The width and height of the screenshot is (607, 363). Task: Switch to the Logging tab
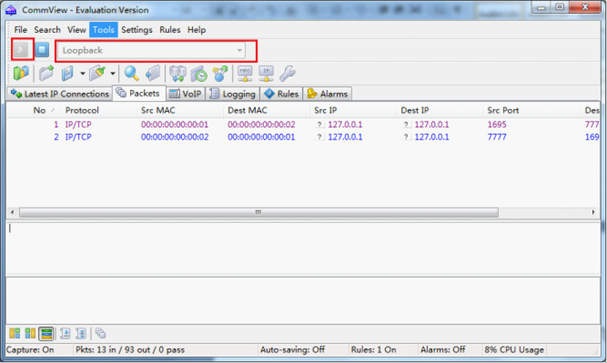(233, 94)
